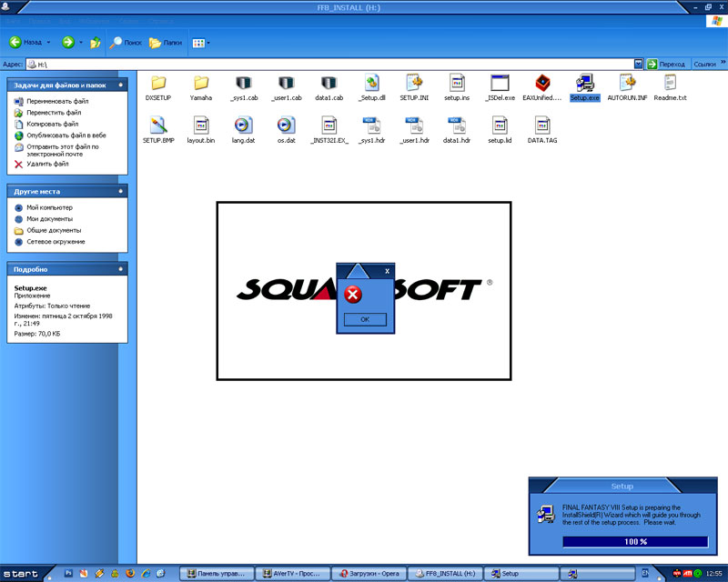Select the SETUP.BMP image file
The width and height of the screenshot is (728, 582).
(x=158, y=130)
